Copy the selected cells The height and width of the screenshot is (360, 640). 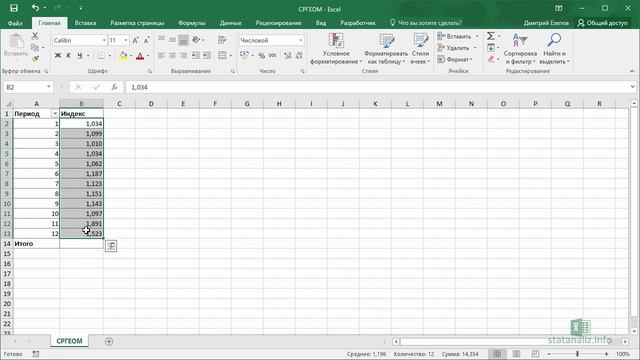(x=35, y=48)
